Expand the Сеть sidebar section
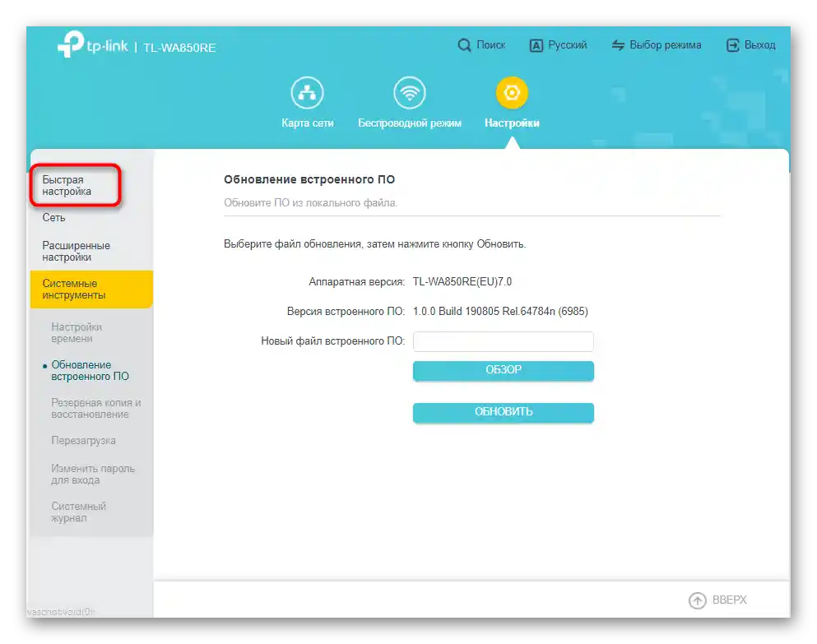Viewport: 817px width, 644px height. click(53, 218)
